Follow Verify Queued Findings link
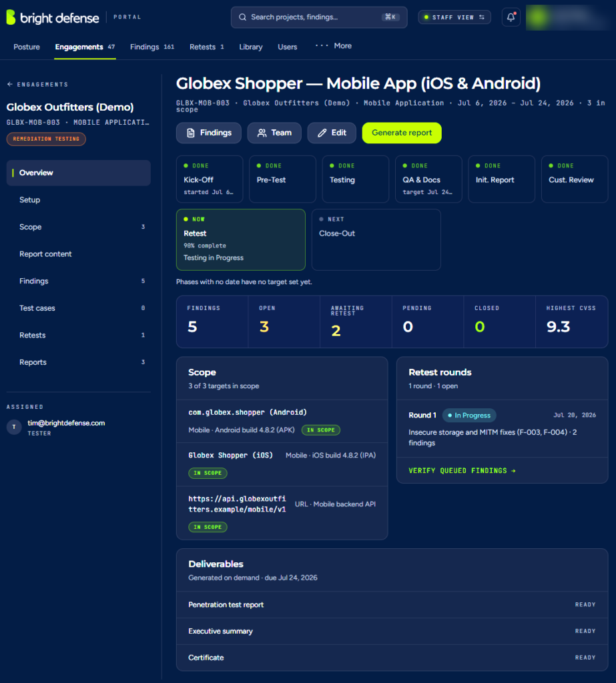616x683 pixels. coord(462,470)
